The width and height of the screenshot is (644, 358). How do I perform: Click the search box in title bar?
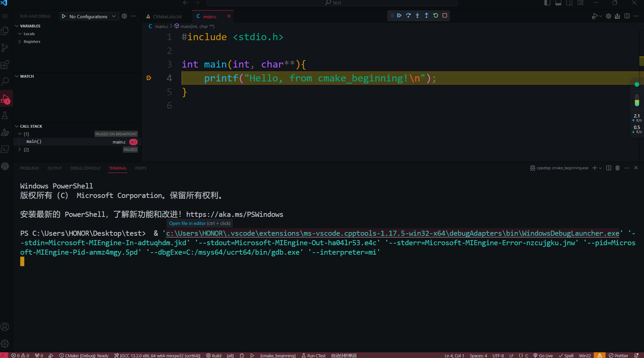pyautogui.click(x=332, y=3)
